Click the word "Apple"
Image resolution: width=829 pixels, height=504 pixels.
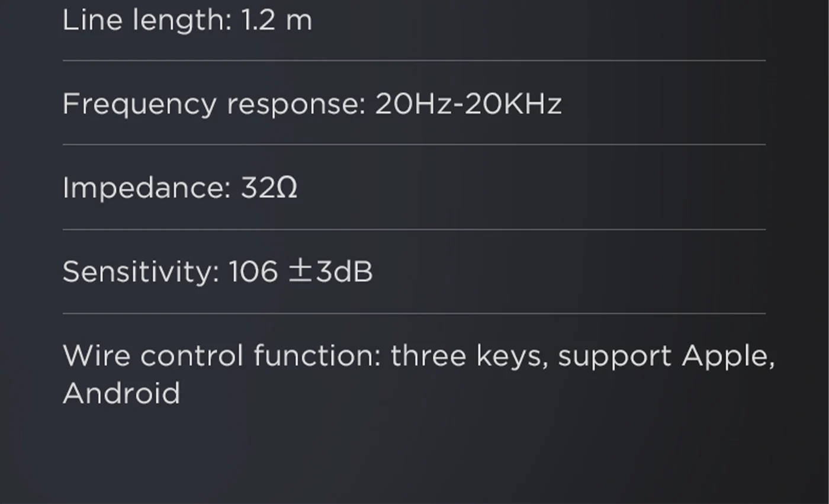coord(728,357)
